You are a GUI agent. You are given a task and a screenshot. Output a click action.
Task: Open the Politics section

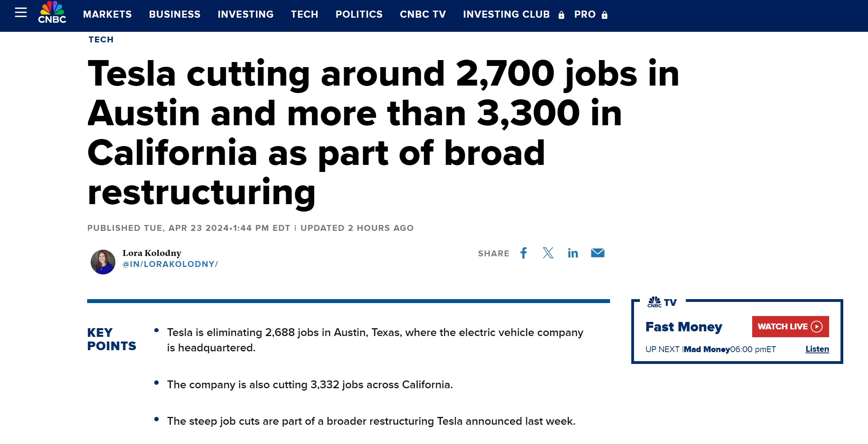[359, 15]
